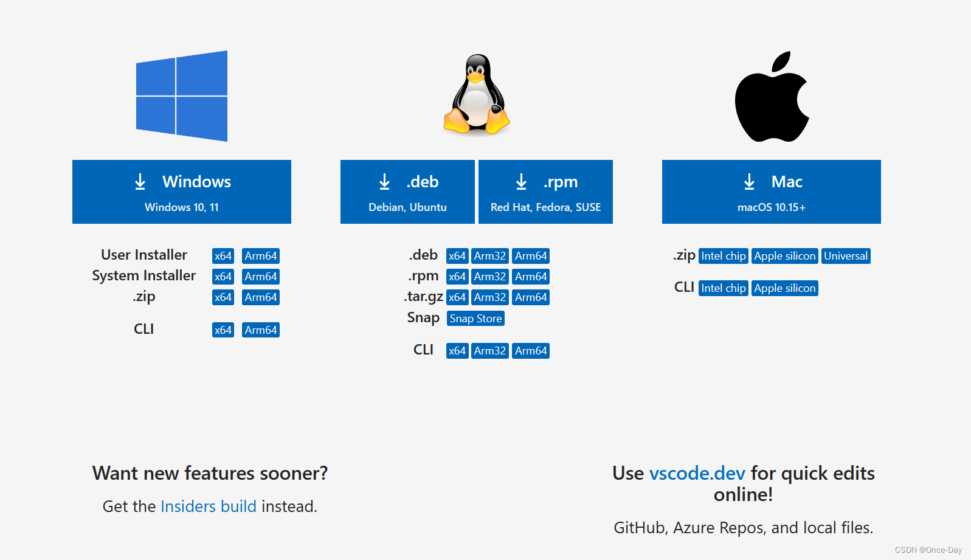Viewport: 971px width, 560px height.
Task: Select x64 in Linux .tar.gz row
Action: [x=457, y=297]
